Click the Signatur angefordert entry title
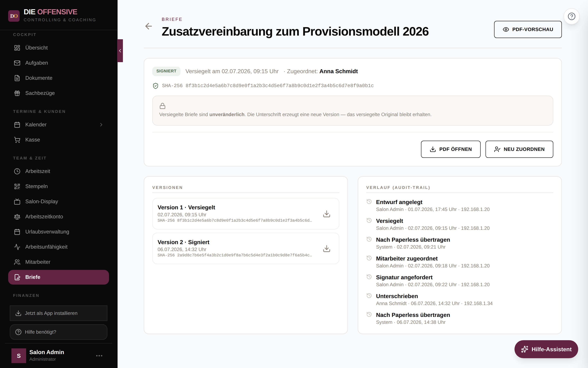Viewport: 588px width, 368px height. (x=404, y=277)
